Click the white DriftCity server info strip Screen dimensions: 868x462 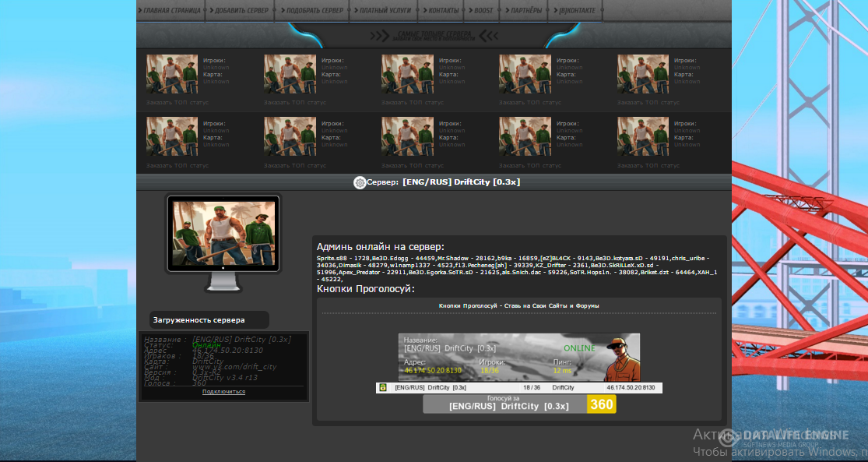tap(518, 388)
